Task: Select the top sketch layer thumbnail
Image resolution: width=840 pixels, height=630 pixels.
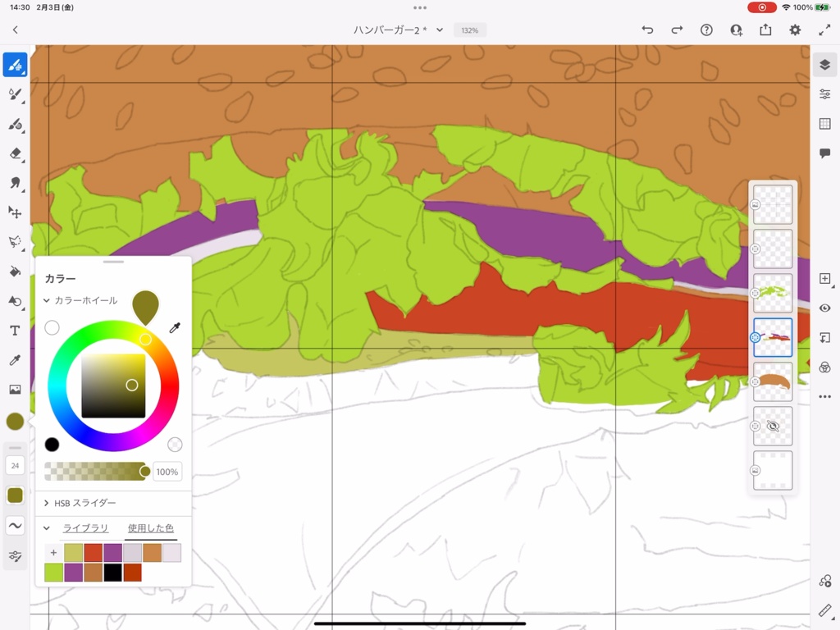Action: tap(773, 204)
